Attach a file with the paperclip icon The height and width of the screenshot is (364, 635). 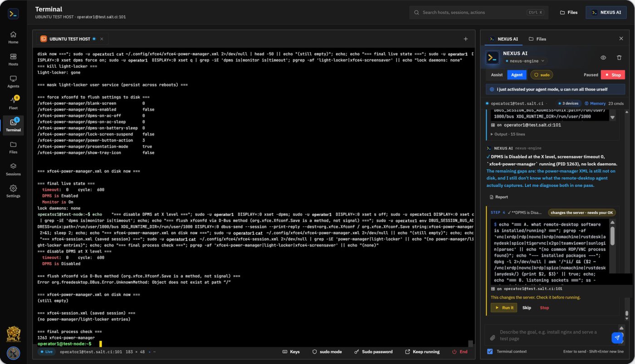click(493, 338)
